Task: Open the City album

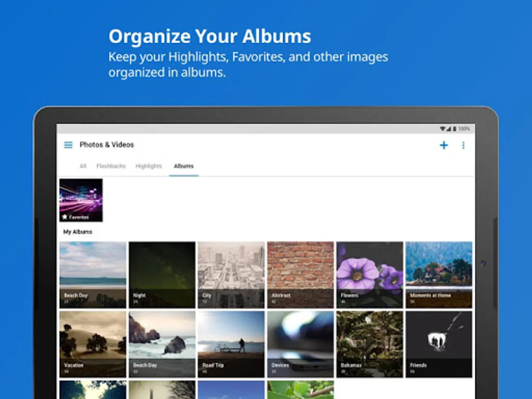Action: point(231,275)
